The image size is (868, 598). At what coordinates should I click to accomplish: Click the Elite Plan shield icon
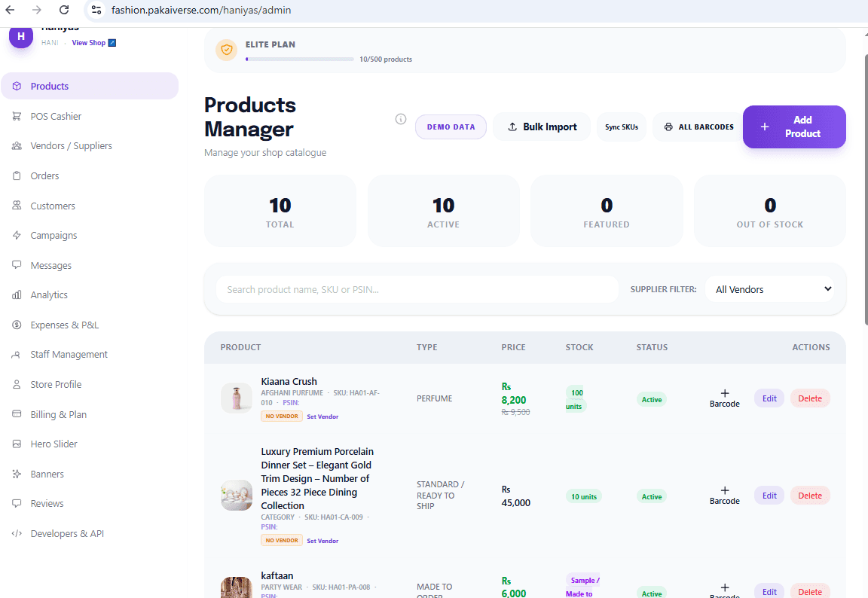tap(226, 50)
